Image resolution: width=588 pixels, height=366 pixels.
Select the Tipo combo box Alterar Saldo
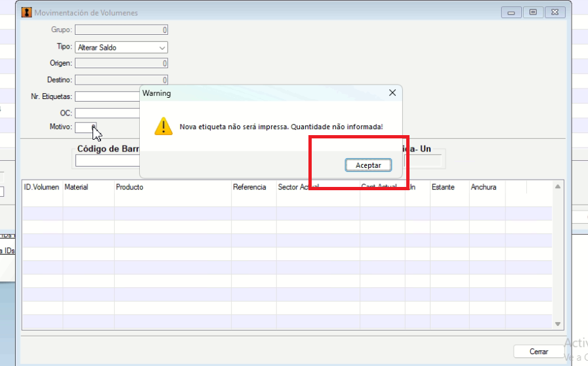(121, 48)
